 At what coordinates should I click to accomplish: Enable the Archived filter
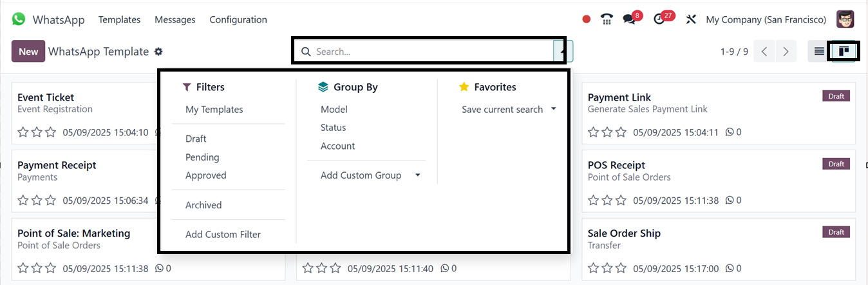[203, 205]
